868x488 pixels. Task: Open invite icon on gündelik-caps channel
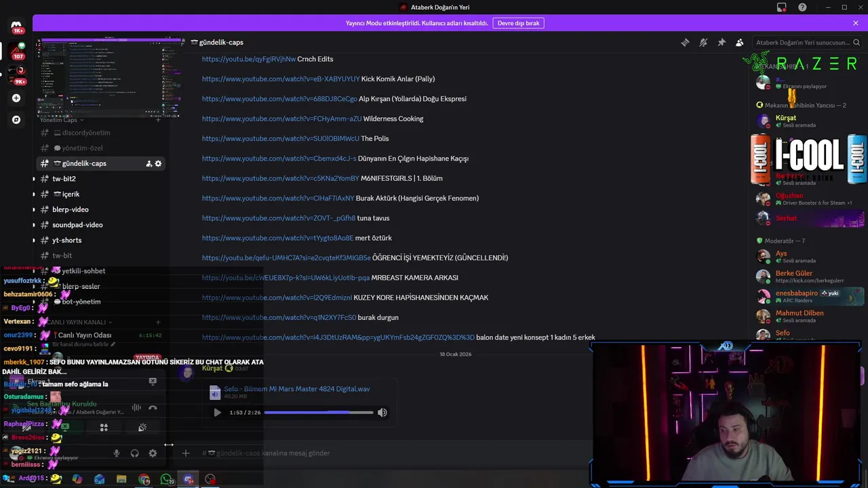[x=149, y=163]
